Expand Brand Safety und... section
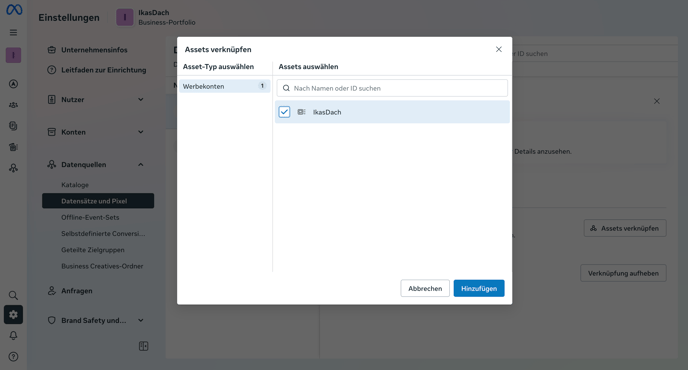Image resolution: width=688 pixels, height=370 pixels. click(x=96, y=320)
